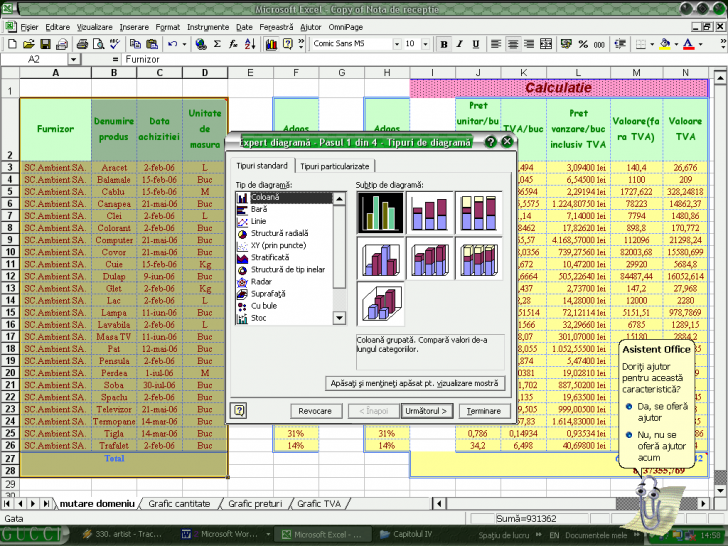Viewport: 728px width, 546px height.
Task: Switch to the Grafic TVA sheet tab
Action: click(319, 504)
